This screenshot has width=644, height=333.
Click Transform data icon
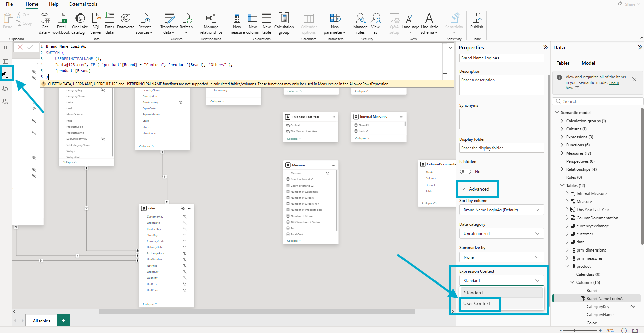tap(169, 24)
